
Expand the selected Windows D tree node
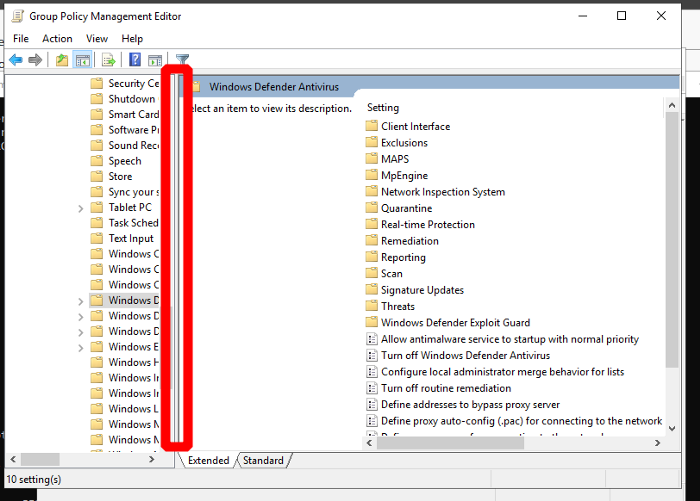pos(80,301)
